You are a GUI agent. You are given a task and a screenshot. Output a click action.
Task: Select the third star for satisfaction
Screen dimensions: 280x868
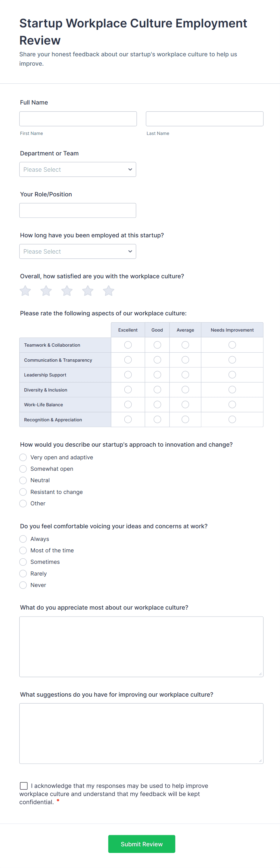pos(67,290)
